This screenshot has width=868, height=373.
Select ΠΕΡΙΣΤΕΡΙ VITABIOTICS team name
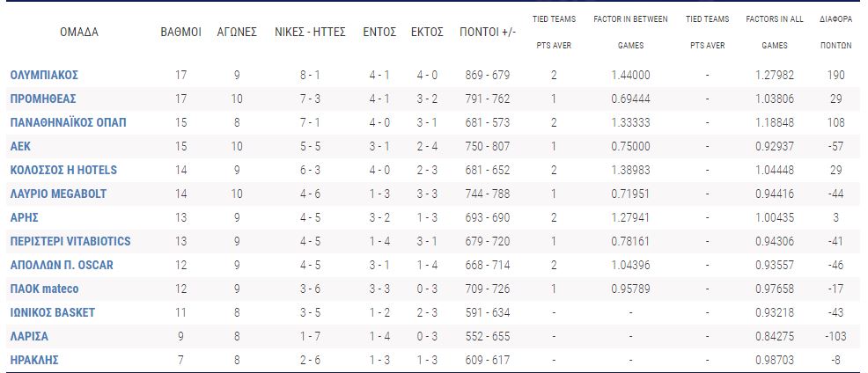[70, 241]
